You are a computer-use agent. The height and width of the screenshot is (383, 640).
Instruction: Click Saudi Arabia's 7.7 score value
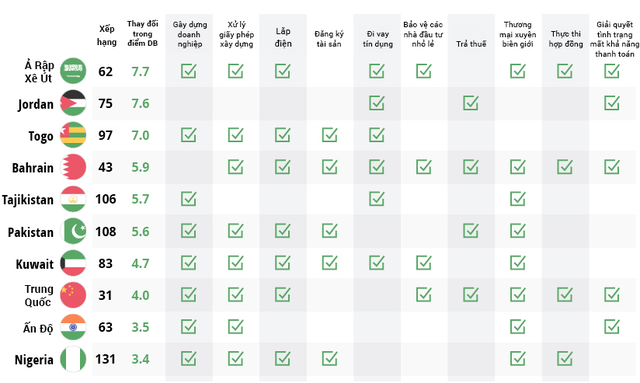click(140, 71)
